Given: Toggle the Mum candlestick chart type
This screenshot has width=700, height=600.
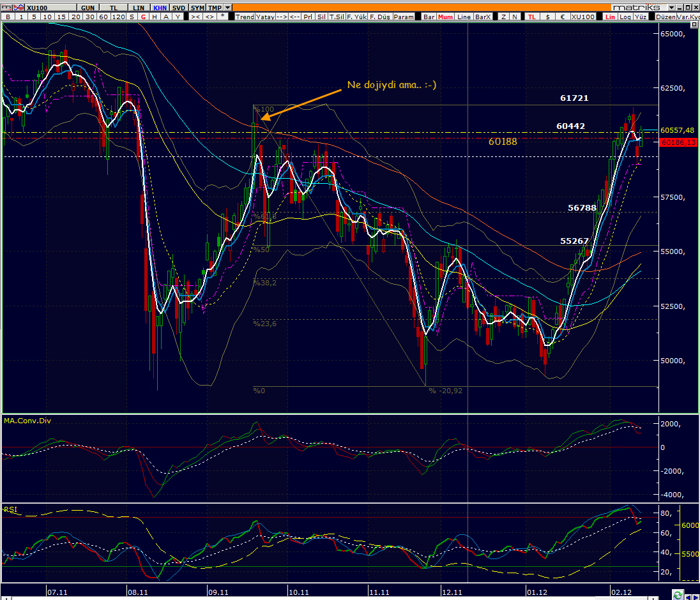Looking at the screenshot, I should (445, 17).
